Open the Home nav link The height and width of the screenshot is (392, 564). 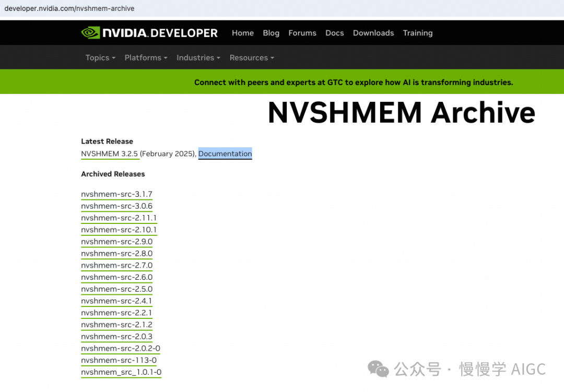pos(243,33)
